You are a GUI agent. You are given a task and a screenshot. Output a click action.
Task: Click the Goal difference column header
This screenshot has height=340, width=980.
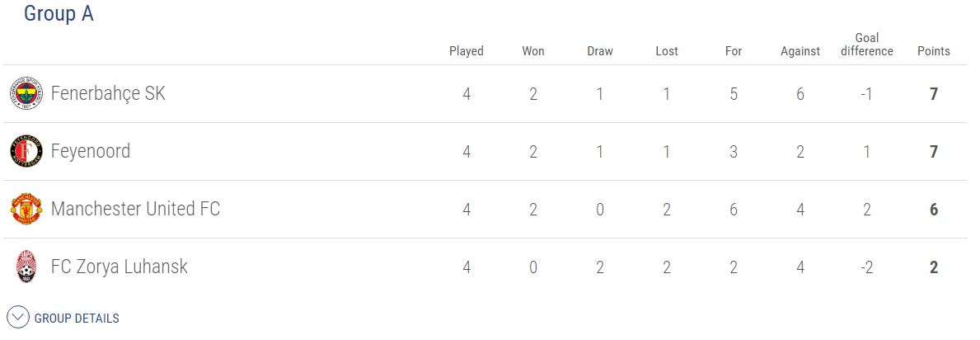pos(867,45)
